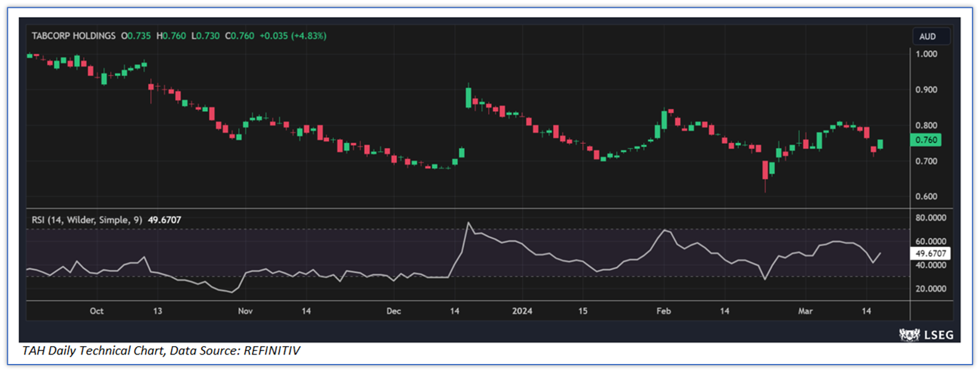Screen dimensions: 980x372
Task: Select the Oct marker on the time axis
Action: point(96,311)
